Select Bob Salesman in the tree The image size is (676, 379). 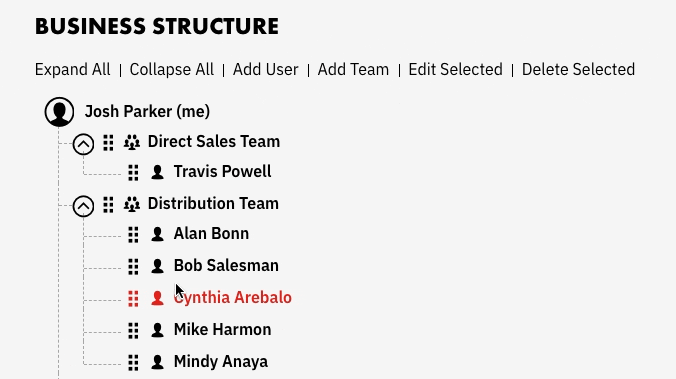[x=226, y=266]
